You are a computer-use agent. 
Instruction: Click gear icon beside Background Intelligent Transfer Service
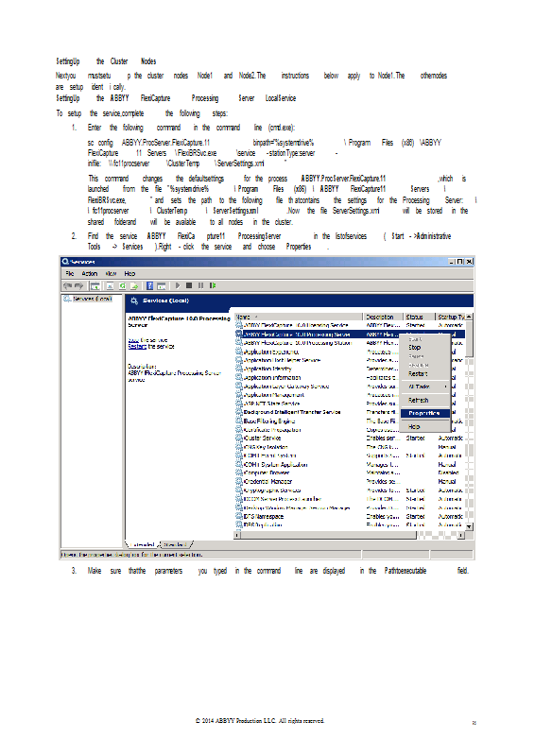(238, 412)
